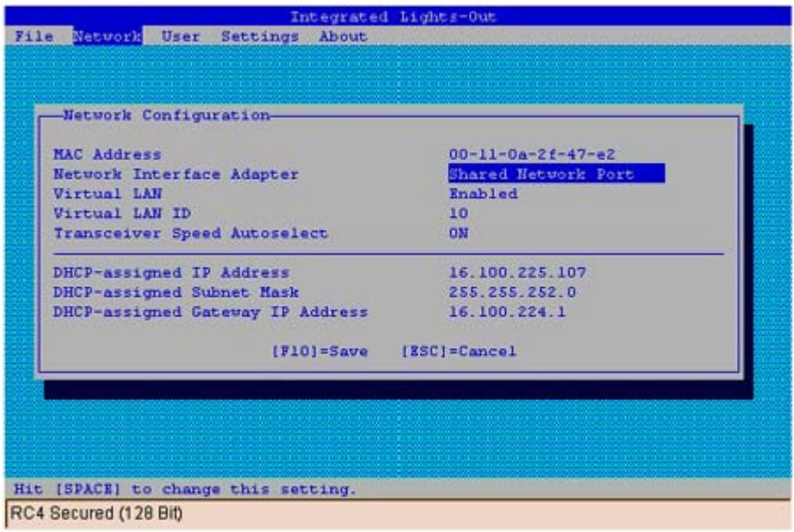794x532 pixels.
Task: Click the [ESC]=Cancel option
Action: click(459, 351)
